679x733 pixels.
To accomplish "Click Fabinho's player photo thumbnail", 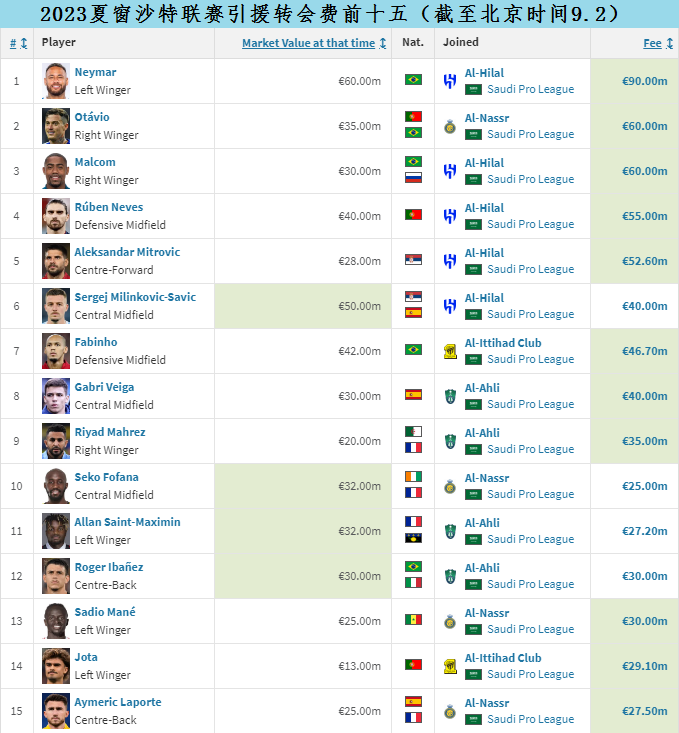I will click(x=56, y=350).
